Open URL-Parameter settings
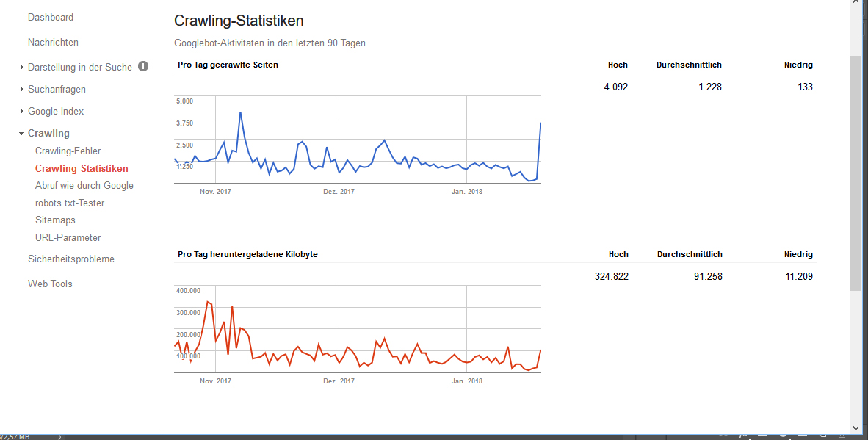868x440 pixels. [x=68, y=237]
